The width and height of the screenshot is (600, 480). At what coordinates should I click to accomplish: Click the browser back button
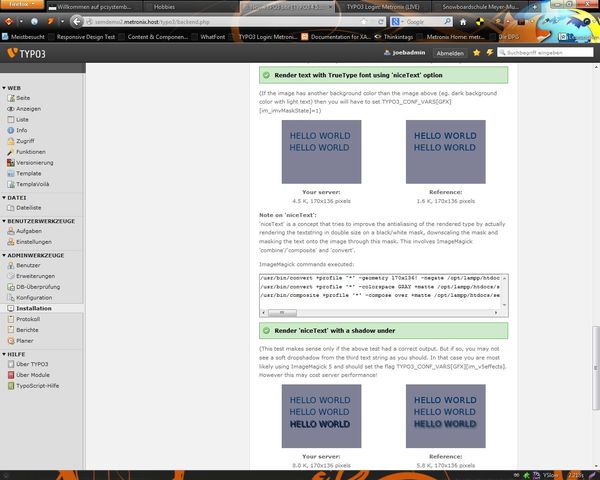click(x=77, y=21)
